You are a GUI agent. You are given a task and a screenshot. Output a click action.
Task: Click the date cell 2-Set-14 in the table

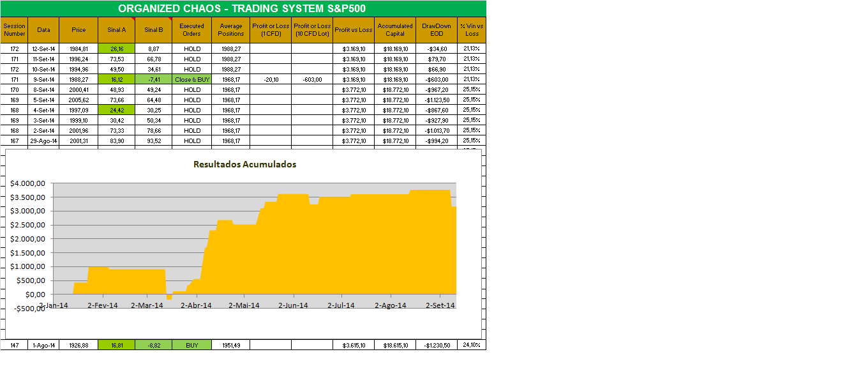pos(44,130)
